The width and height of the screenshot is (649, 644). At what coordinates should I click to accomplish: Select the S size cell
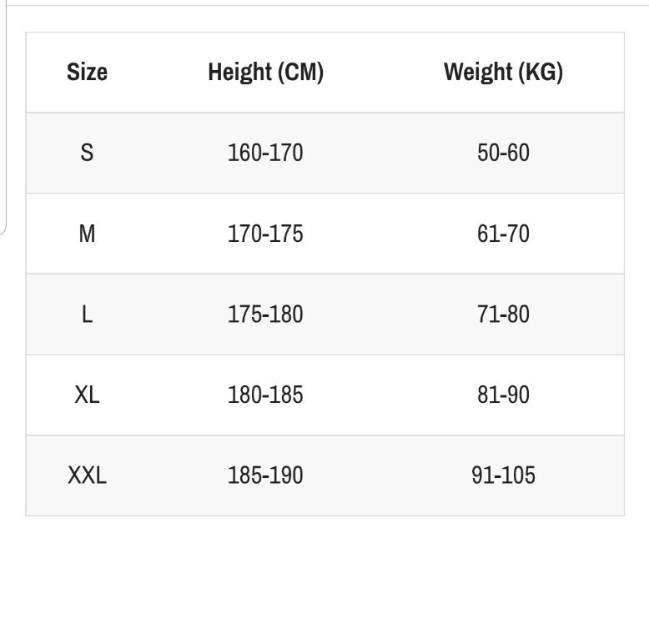[87, 153]
